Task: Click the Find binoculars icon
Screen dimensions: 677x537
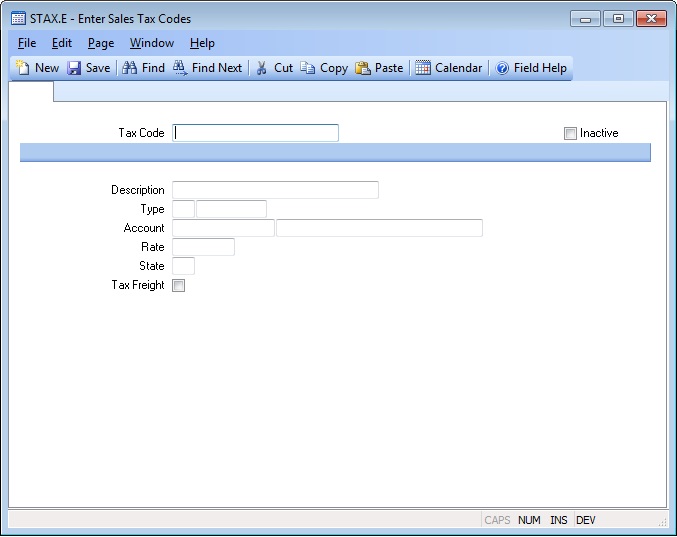Action: pos(129,68)
